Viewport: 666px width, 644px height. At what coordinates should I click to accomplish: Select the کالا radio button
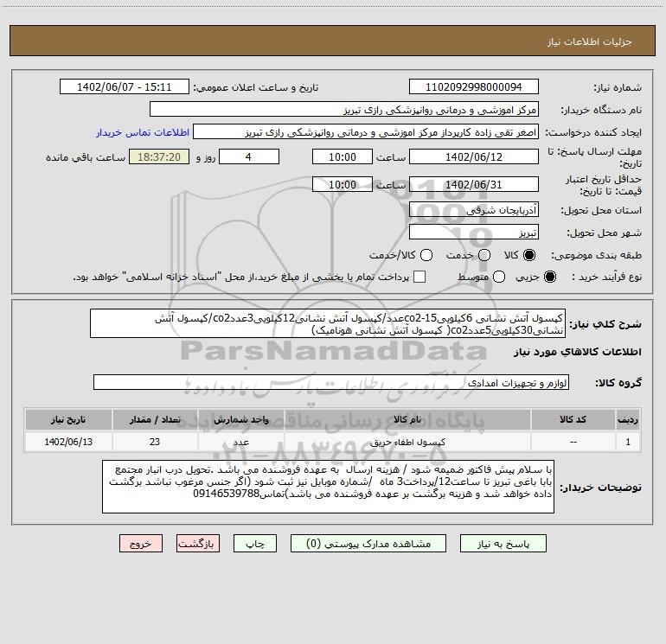point(529,255)
